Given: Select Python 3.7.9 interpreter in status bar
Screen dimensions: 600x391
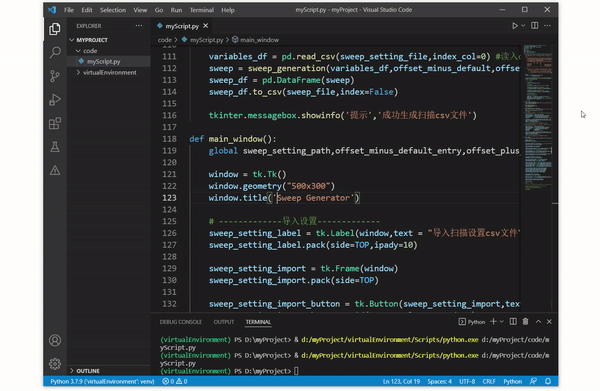Looking at the screenshot, I should (102, 381).
